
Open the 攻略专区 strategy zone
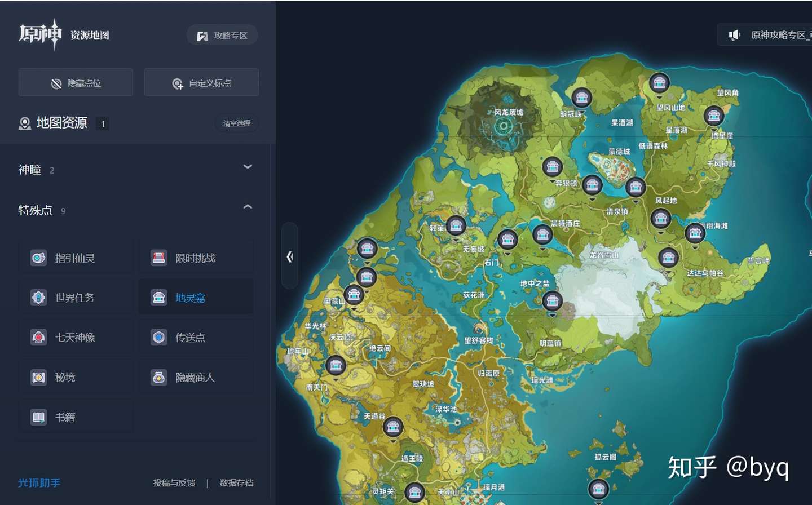222,36
